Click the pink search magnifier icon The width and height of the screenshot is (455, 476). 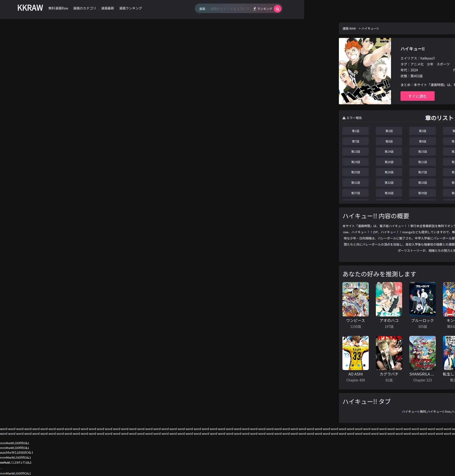click(277, 9)
